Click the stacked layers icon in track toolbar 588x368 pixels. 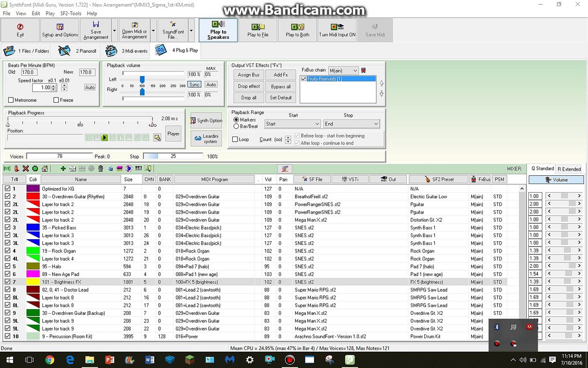119,169
